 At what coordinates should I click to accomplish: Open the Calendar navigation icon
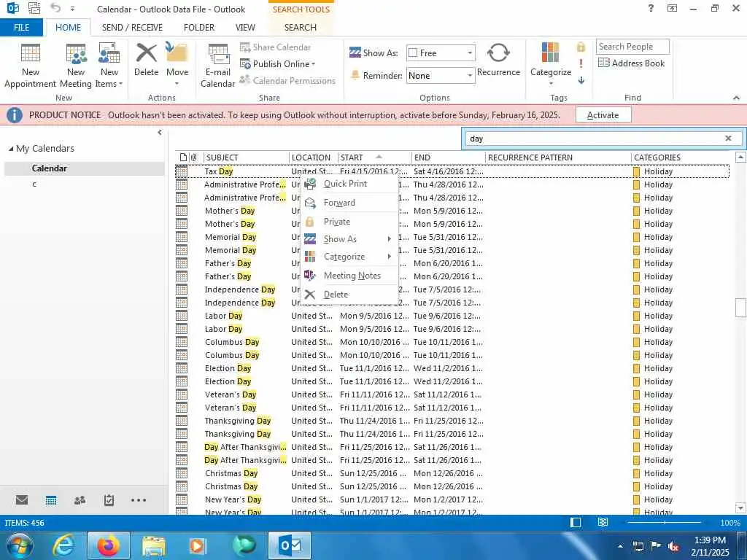tap(51, 500)
